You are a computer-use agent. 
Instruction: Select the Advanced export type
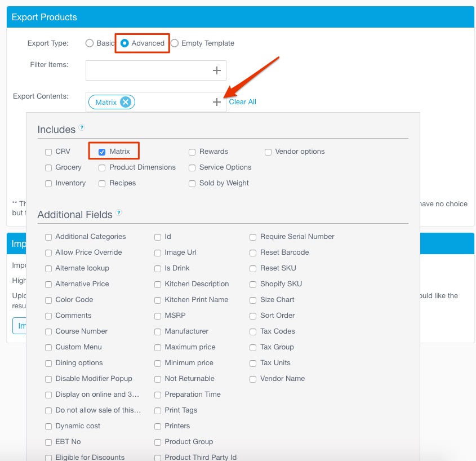pos(124,43)
